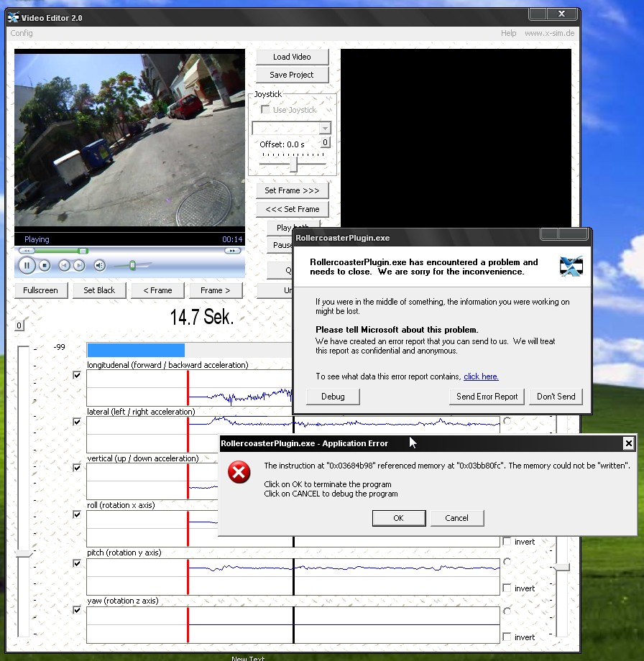Open the Joystick selection dropdown

click(x=325, y=128)
